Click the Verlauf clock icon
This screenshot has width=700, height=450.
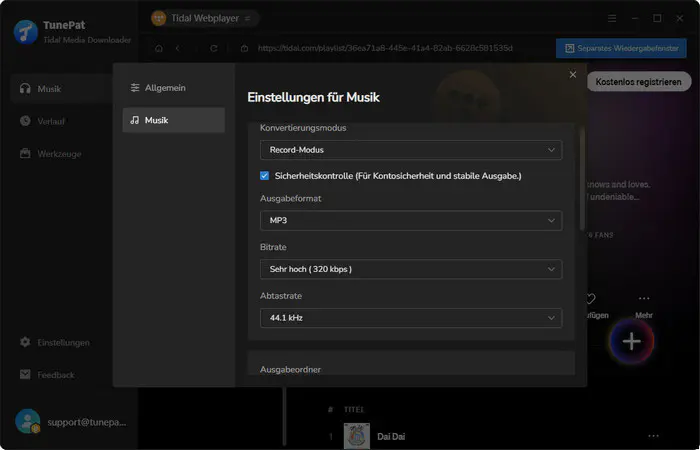pyautogui.click(x=25, y=121)
